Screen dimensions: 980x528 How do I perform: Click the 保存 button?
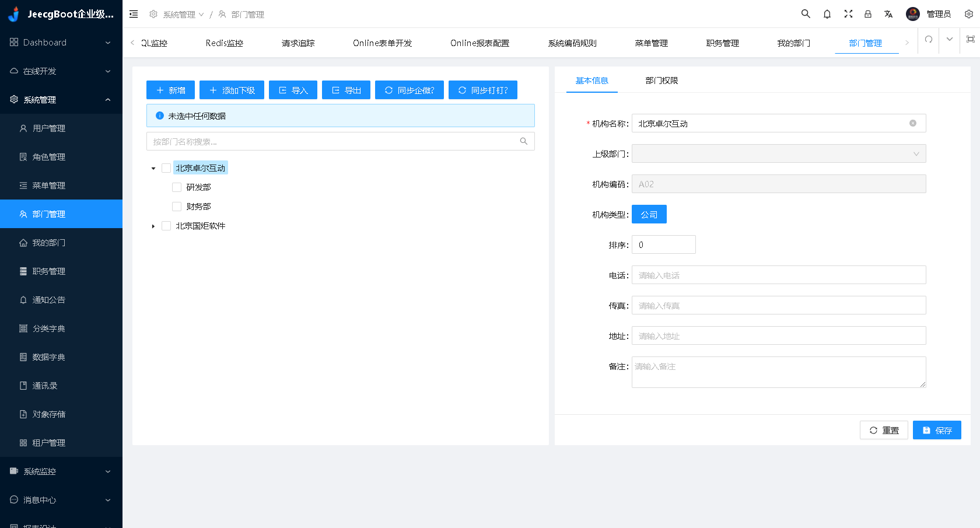(x=937, y=430)
